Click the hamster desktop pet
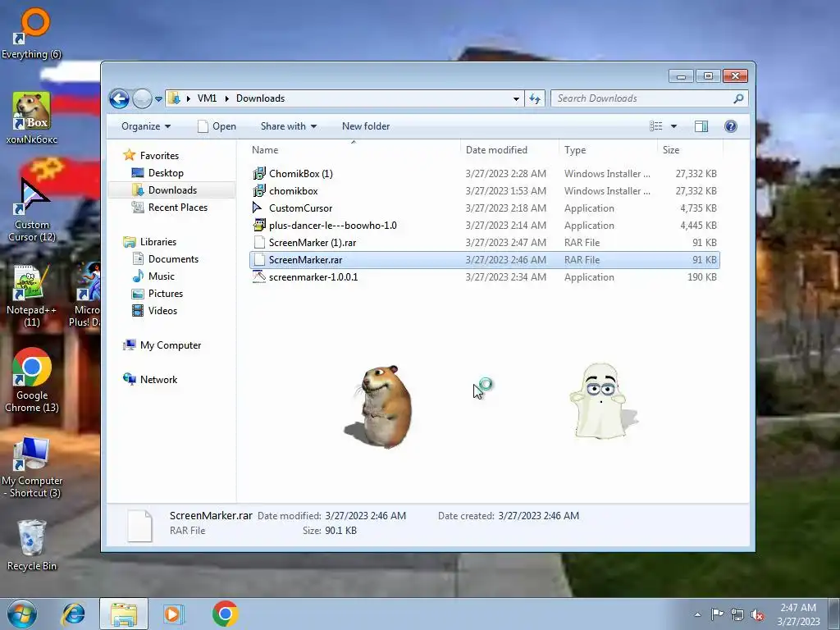This screenshot has width=840, height=630. pos(382,406)
